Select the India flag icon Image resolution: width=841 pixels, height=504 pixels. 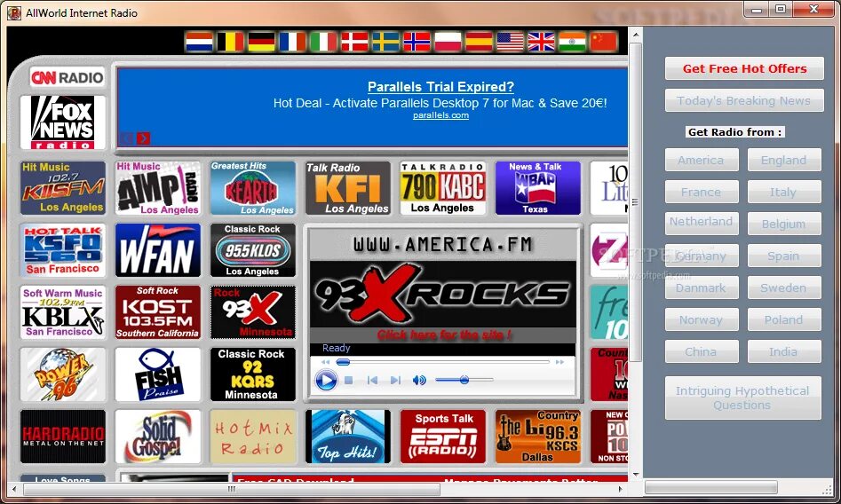pyautogui.click(x=572, y=42)
